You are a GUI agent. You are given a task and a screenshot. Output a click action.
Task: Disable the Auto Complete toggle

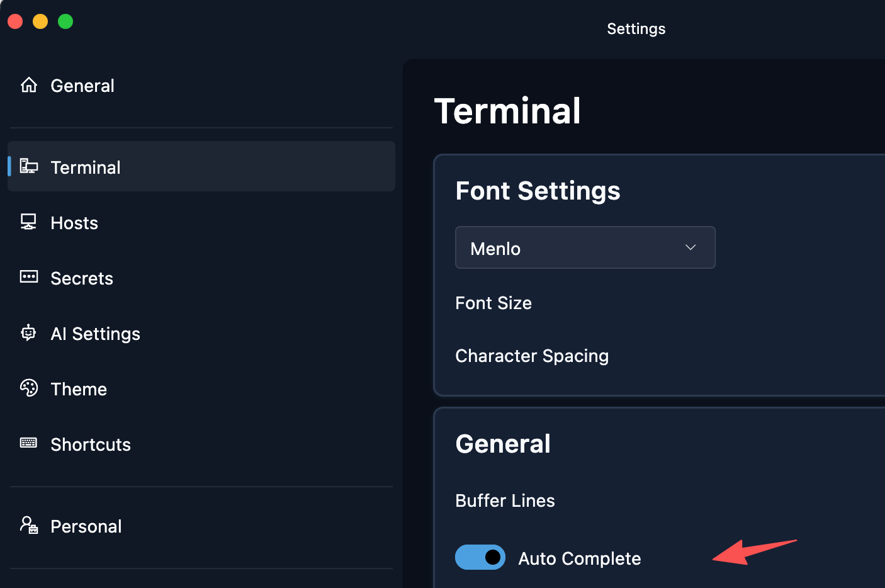click(x=480, y=557)
